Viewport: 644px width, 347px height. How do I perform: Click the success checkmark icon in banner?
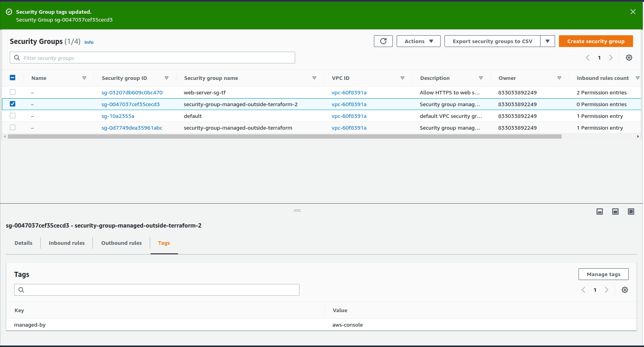pyautogui.click(x=9, y=12)
